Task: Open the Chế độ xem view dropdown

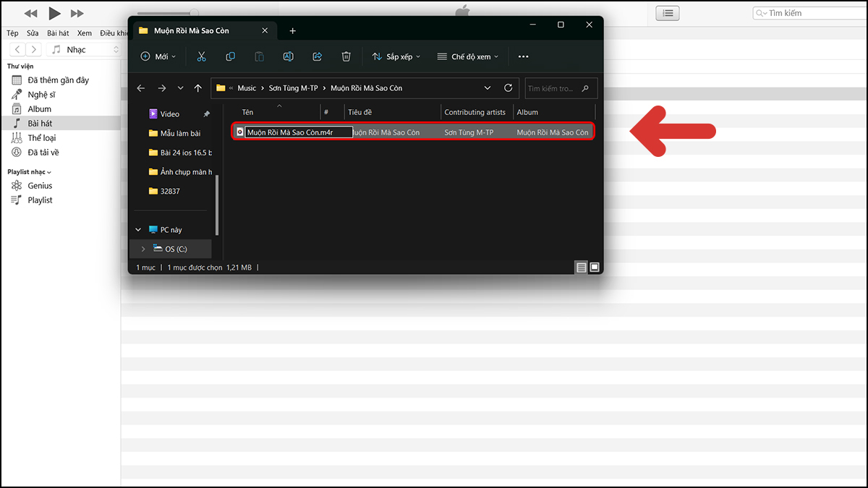Action: 468,56
